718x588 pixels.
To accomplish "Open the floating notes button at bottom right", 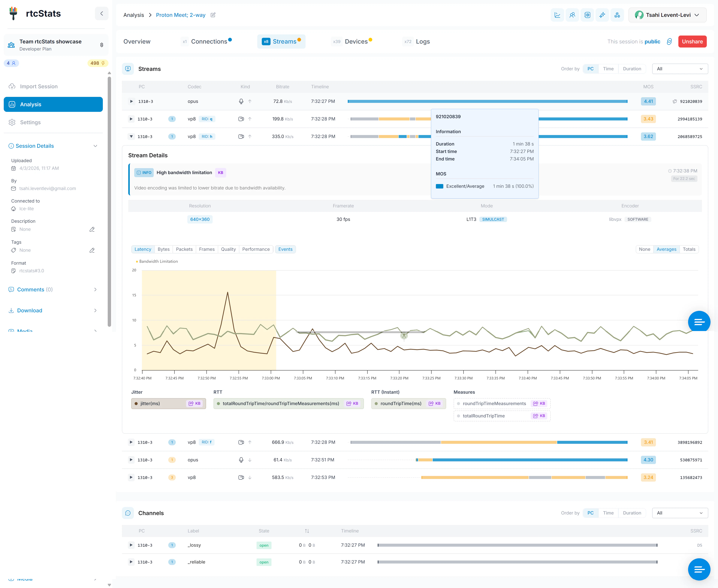I will [699, 569].
